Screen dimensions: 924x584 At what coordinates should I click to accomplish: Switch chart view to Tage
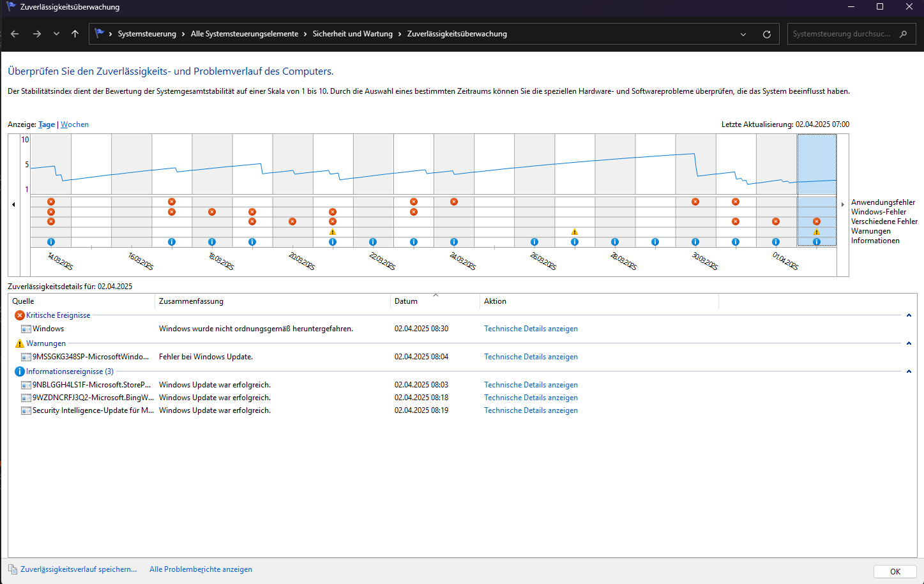[x=47, y=124]
